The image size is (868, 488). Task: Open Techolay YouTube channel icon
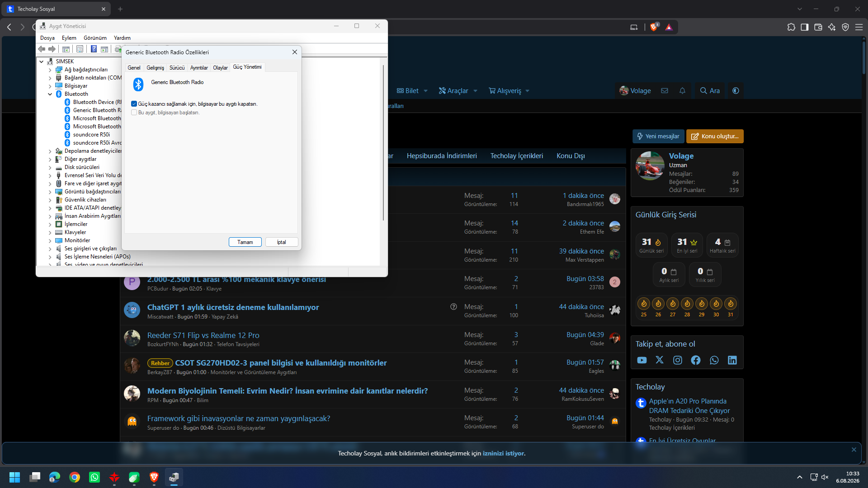642,360
